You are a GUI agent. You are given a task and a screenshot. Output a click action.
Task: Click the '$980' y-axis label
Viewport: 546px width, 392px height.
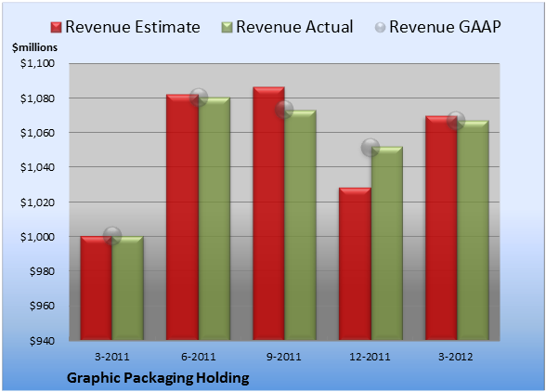[42, 271]
